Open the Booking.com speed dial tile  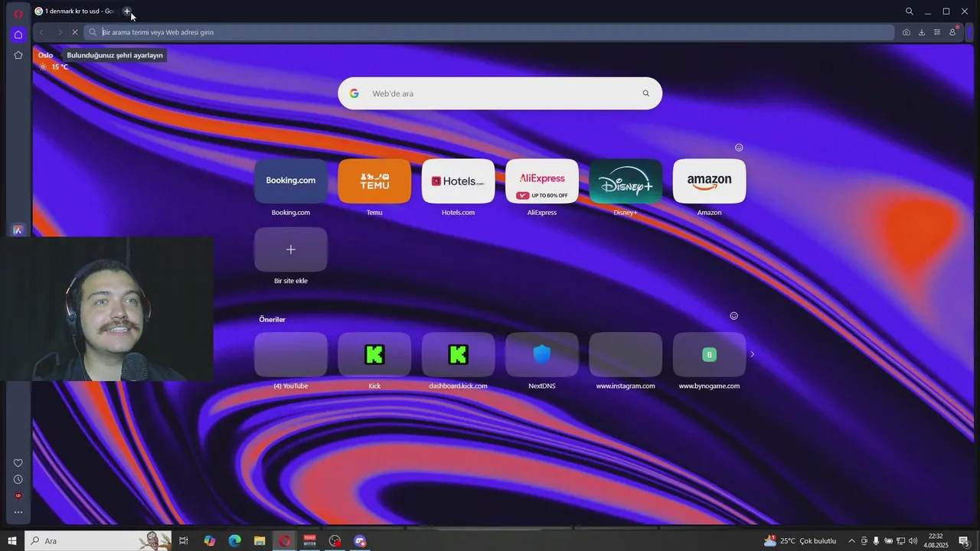click(x=291, y=181)
